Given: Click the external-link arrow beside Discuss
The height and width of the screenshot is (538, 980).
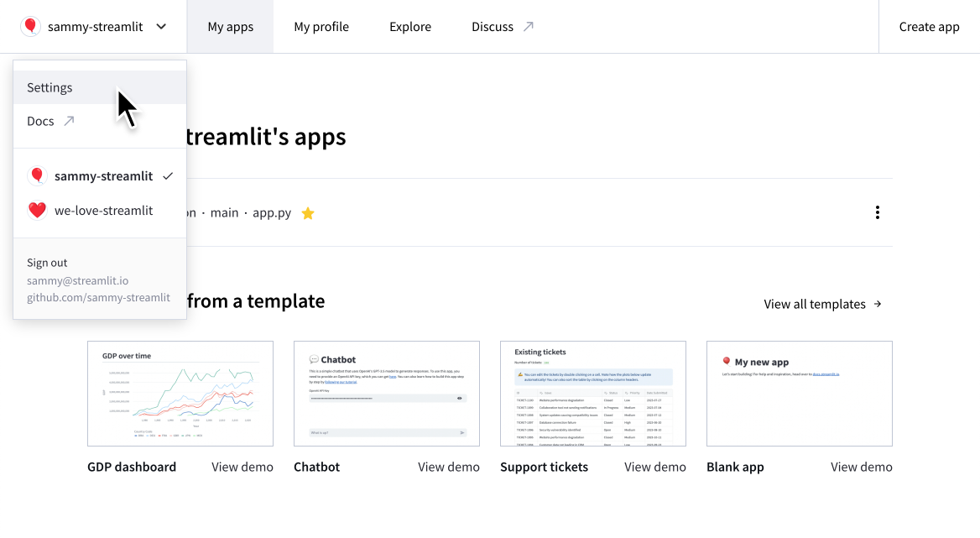Looking at the screenshot, I should point(529,26).
